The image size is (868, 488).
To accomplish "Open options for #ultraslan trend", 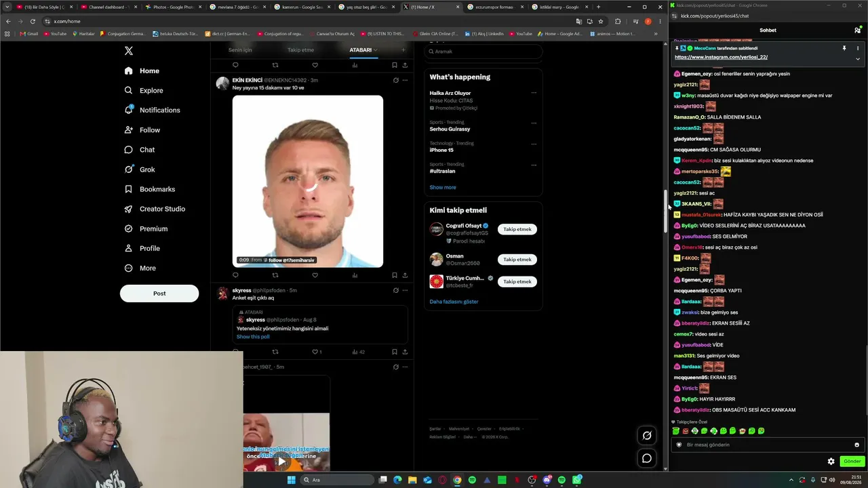I will (534, 165).
